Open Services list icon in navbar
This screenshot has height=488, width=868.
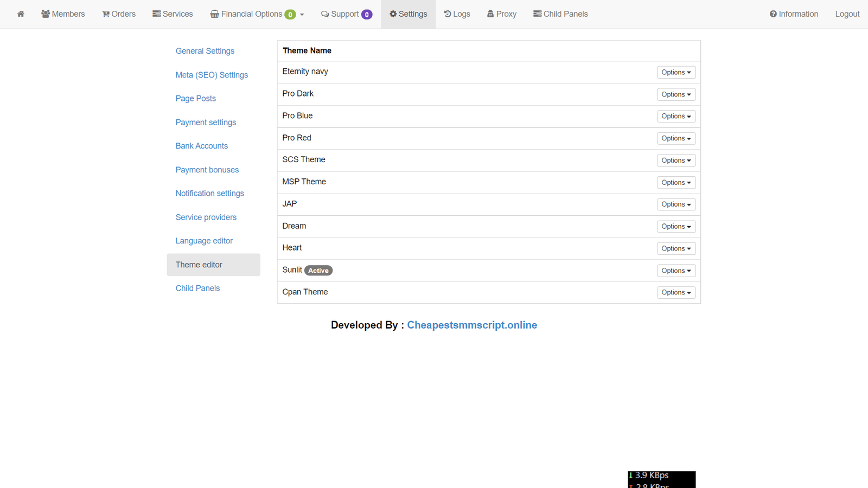[157, 14]
